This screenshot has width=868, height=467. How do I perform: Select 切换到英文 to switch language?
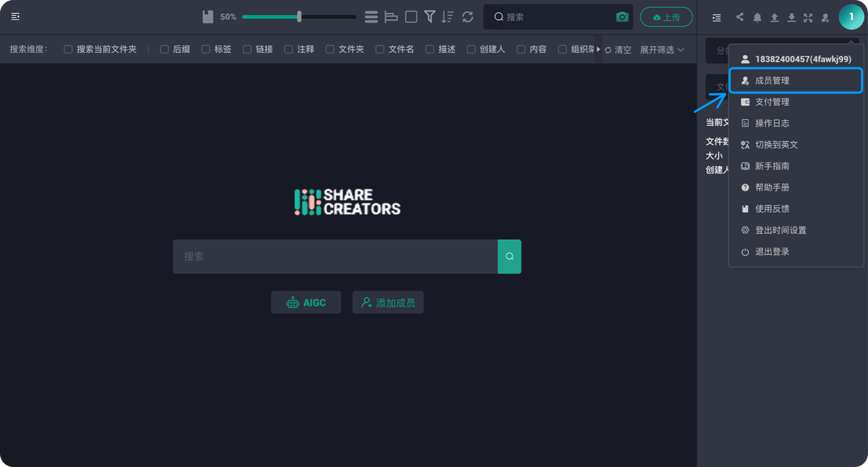pos(795,144)
